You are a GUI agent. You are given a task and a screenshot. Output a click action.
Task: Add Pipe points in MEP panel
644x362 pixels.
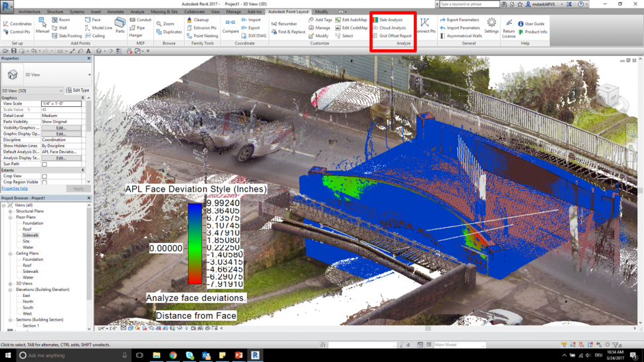click(x=137, y=27)
